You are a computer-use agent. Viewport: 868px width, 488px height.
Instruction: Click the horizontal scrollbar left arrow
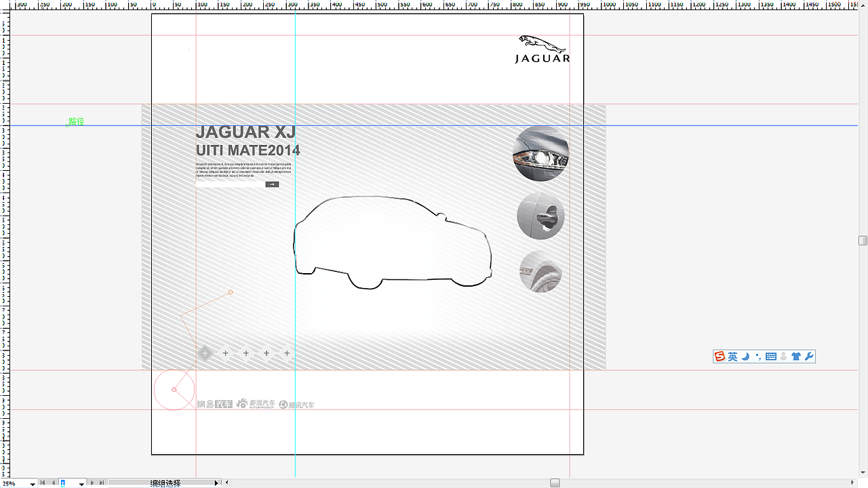(x=227, y=483)
